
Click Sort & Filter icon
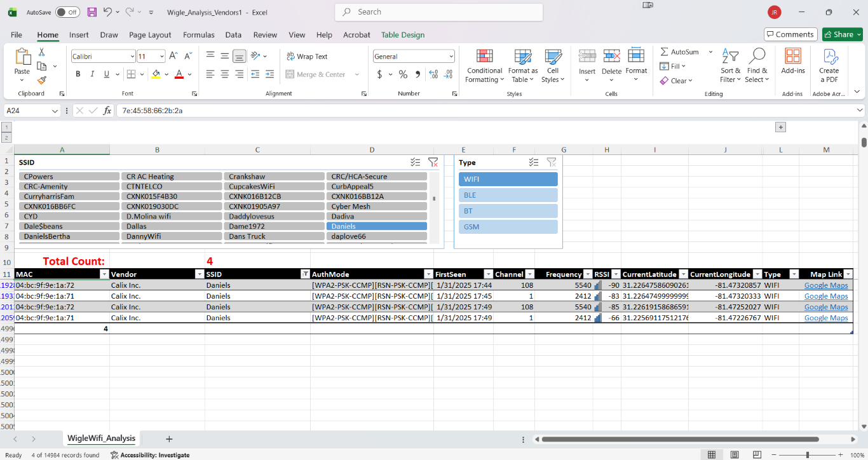(731, 56)
